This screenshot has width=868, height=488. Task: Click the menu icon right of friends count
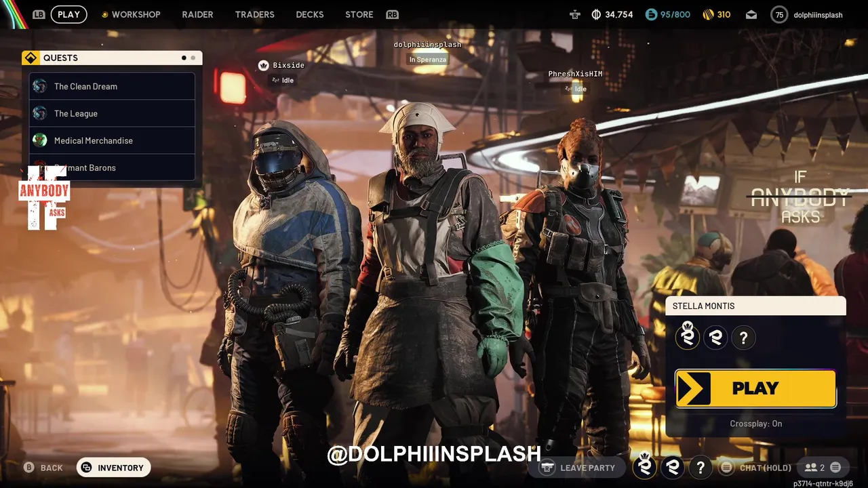pyautogui.click(x=835, y=468)
